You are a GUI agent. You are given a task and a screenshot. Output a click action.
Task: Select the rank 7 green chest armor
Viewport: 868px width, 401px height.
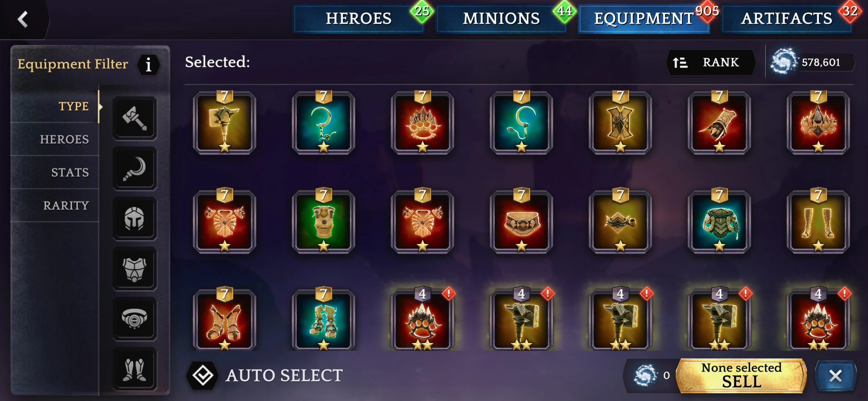[323, 222]
